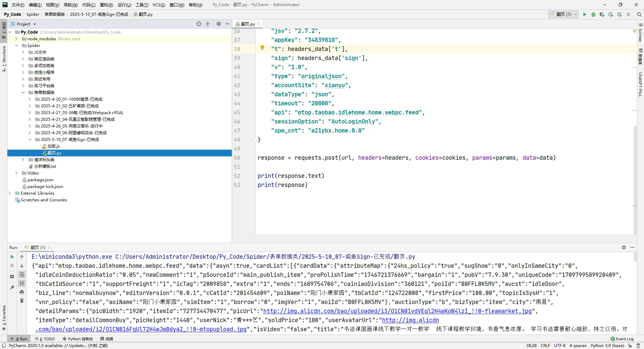The width and height of the screenshot is (644, 349).
Task: Print the console output
Action: (x=22, y=292)
